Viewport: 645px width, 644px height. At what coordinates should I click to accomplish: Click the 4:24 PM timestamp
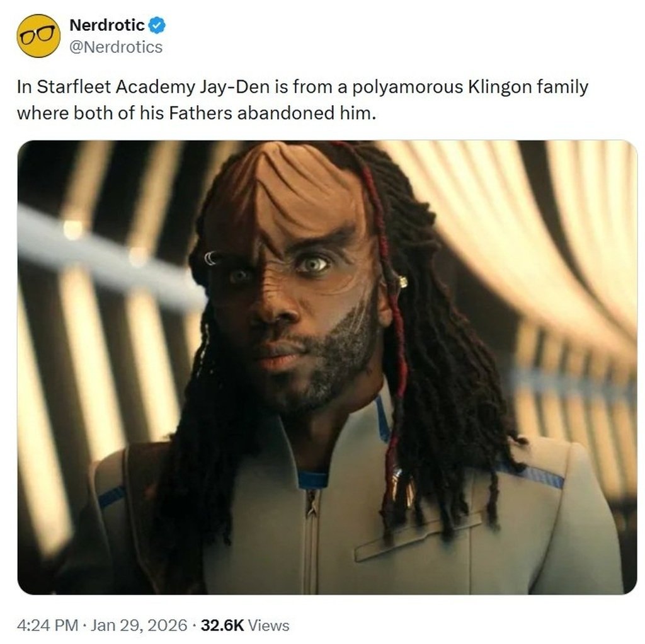(47, 626)
